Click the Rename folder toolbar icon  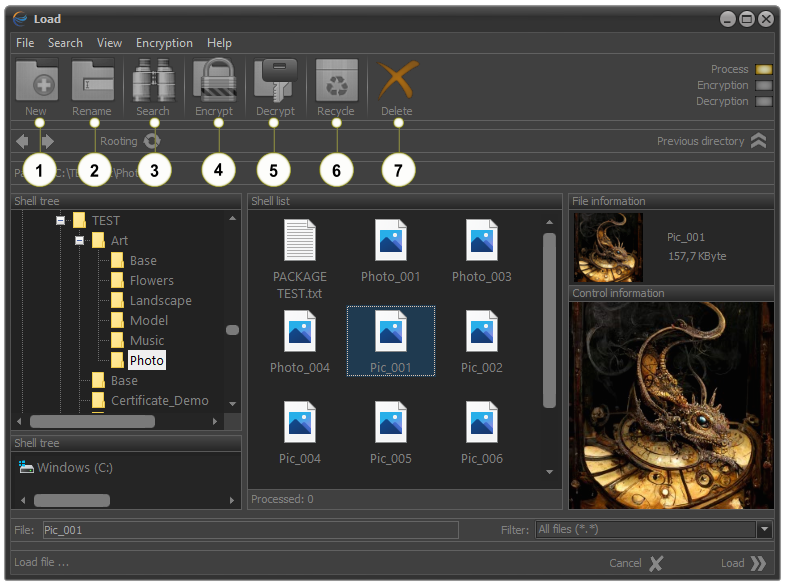coord(93,80)
